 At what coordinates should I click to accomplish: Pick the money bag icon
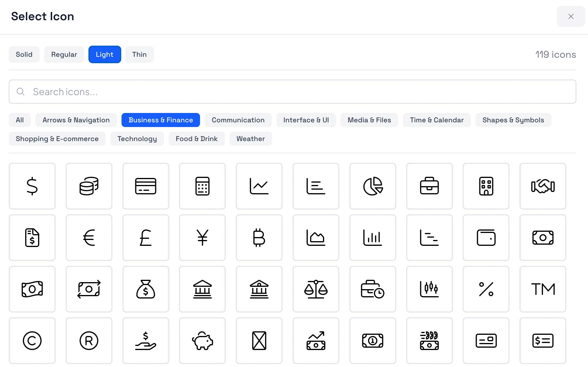pos(146,289)
